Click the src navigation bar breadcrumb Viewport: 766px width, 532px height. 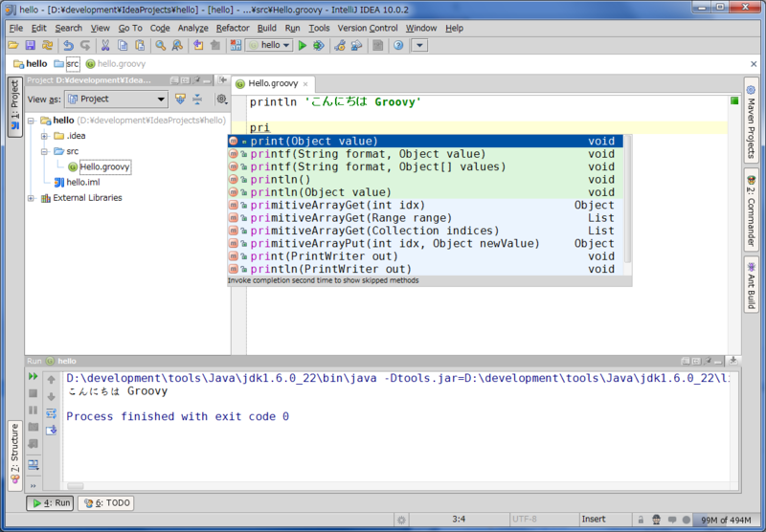(73, 64)
